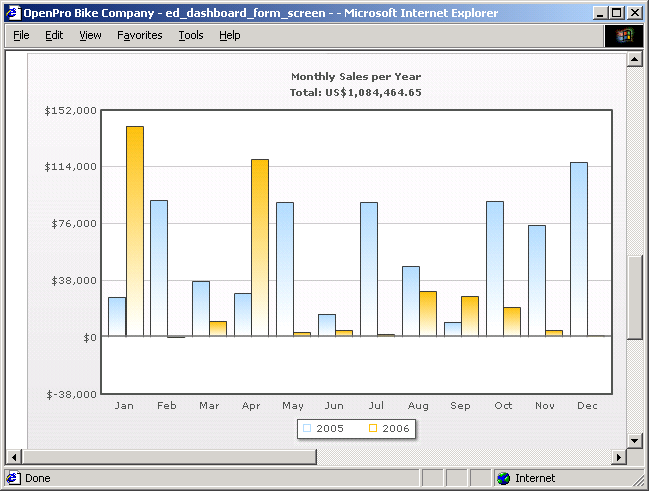The width and height of the screenshot is (649, 491).
Task: Click the horizontal scrollbar left arrow
Action: tap(14, 457)
